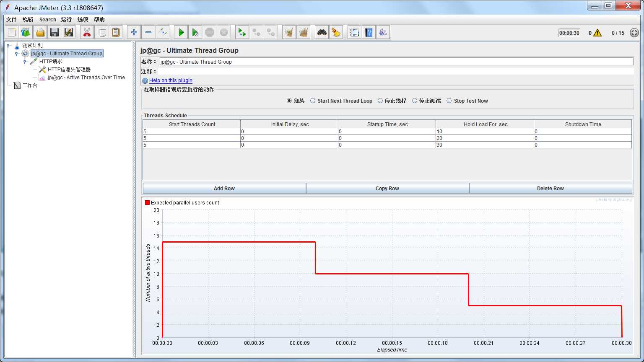
Task: Click the 00:00:30 elapsed time display
Action: (569, 33)
